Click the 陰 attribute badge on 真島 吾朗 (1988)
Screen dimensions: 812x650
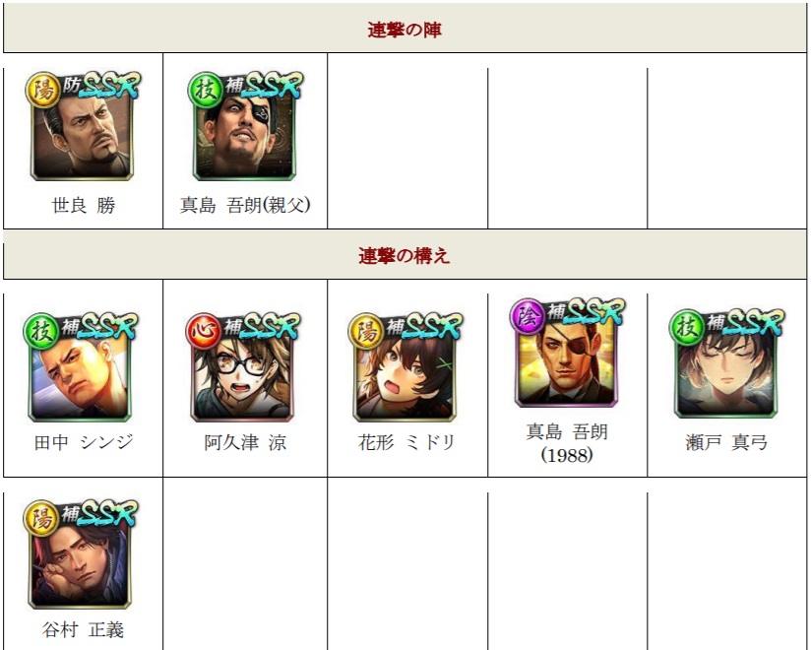528,316
